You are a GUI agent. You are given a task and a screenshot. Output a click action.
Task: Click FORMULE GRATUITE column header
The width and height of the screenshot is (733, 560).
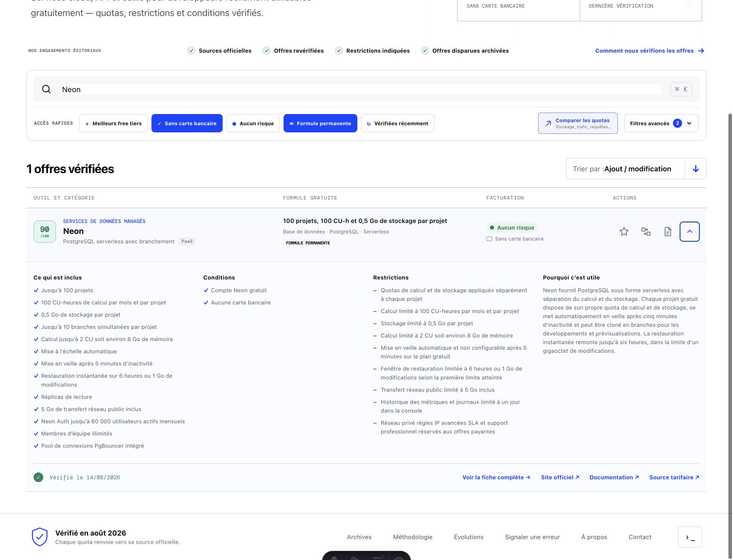310,198
